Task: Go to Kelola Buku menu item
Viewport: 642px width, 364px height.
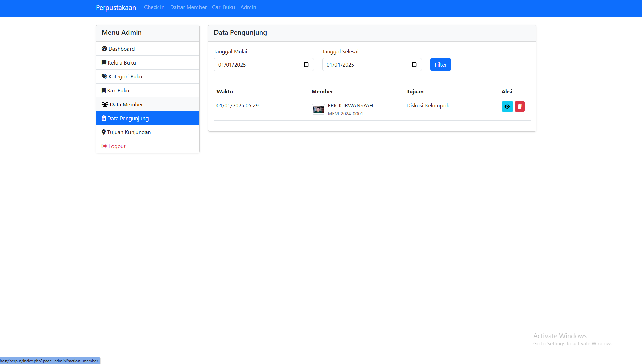Action: pyautogui.click(x=148, y=62)
